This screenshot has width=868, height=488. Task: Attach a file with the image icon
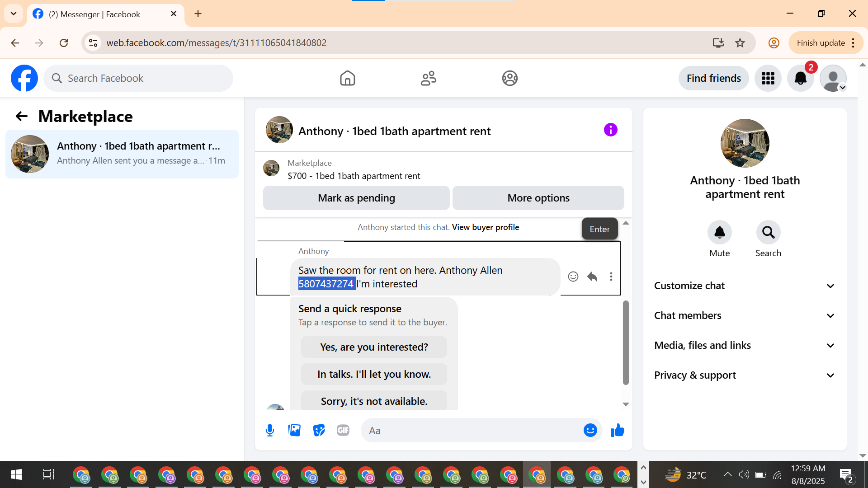[x=294, y=430]
